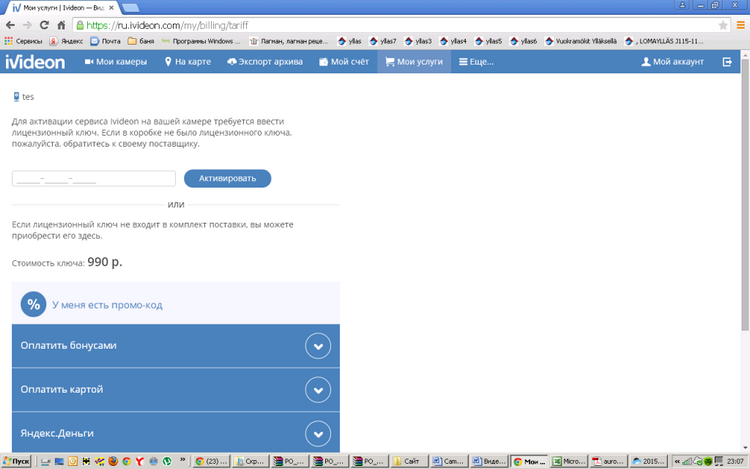Switch to the Сайт folder taskbar item

click(409, 461)
